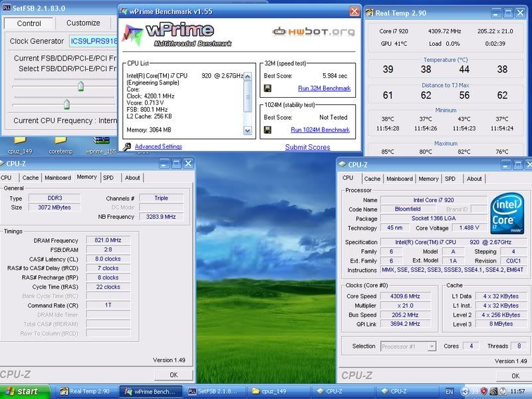The height and width of the screenshot is (399, 532).
Task: Click the hwbot.org logo in wPrime
Action: point(313,31)
